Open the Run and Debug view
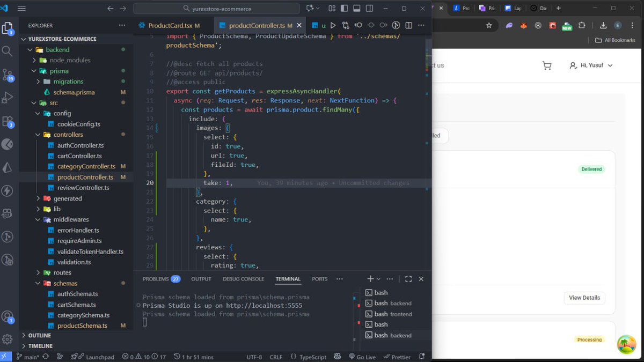 [8, 98]
